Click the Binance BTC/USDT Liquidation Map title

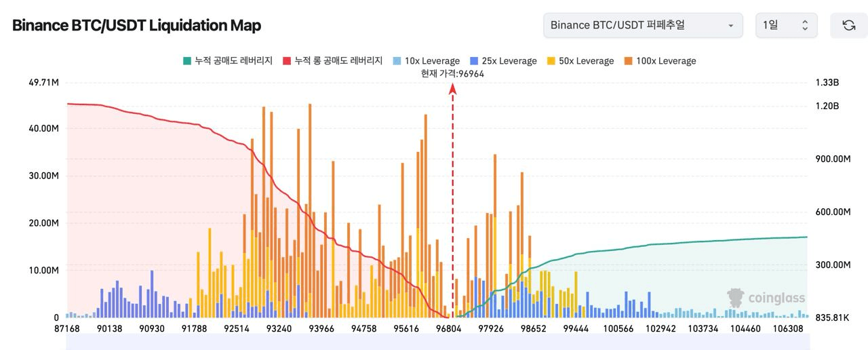pyautogui.click(x=136, y=26)
